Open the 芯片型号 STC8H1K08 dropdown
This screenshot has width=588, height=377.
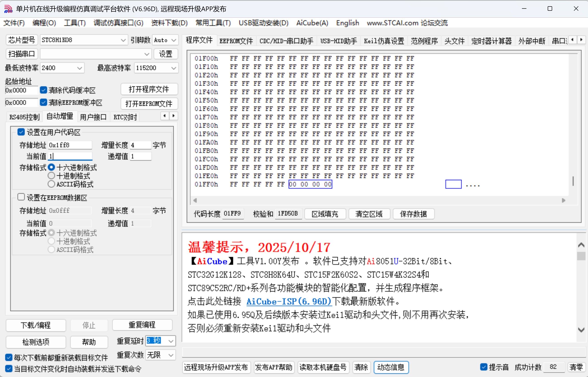click(123, 40)
